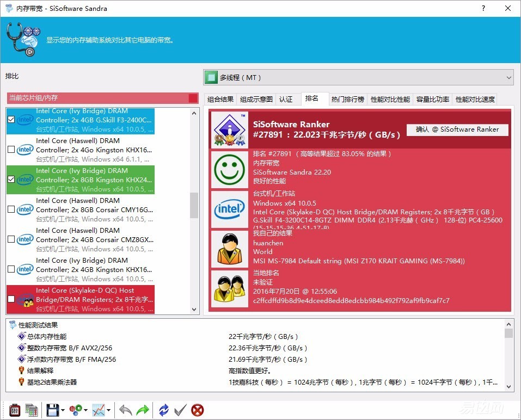The width and height of the screenshot is (521, 420).
Task: Open the dropdown arrow next to the save icon
Action: click(x=63, y=410)
